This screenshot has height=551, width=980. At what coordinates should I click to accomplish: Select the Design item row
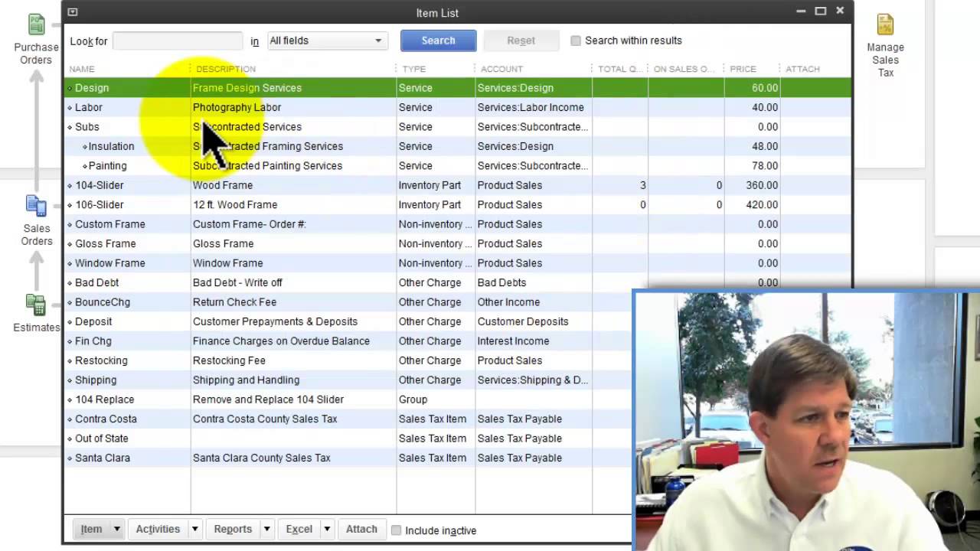(x=457, y=88)
